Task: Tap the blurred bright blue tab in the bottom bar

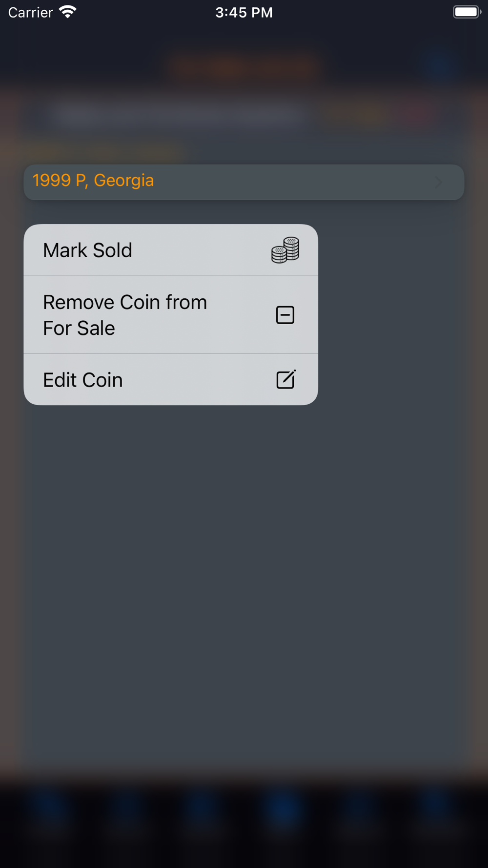Action: coord(284,809)
